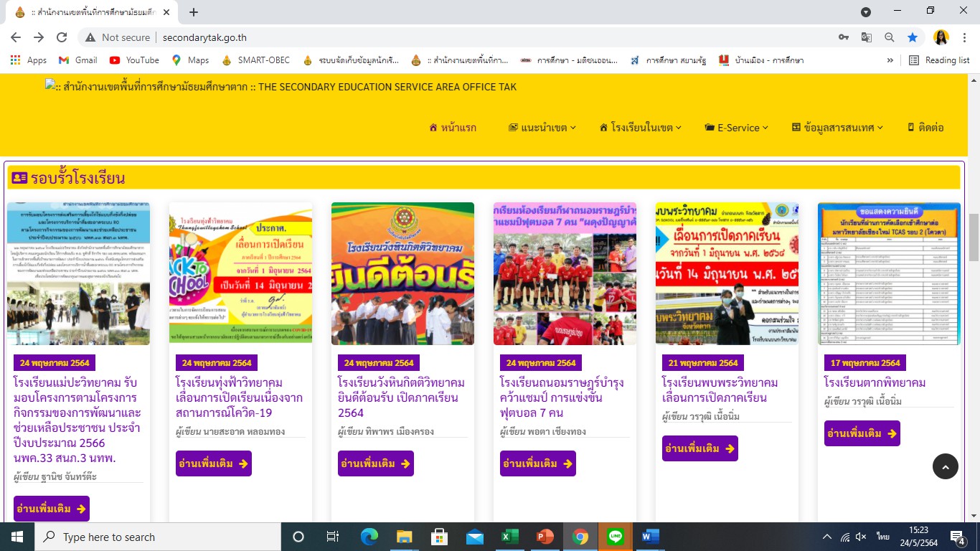Open the E-Service dropdown menu
Image resolution: width=980 pixels, height=551 pixels.
pos(736,128)
